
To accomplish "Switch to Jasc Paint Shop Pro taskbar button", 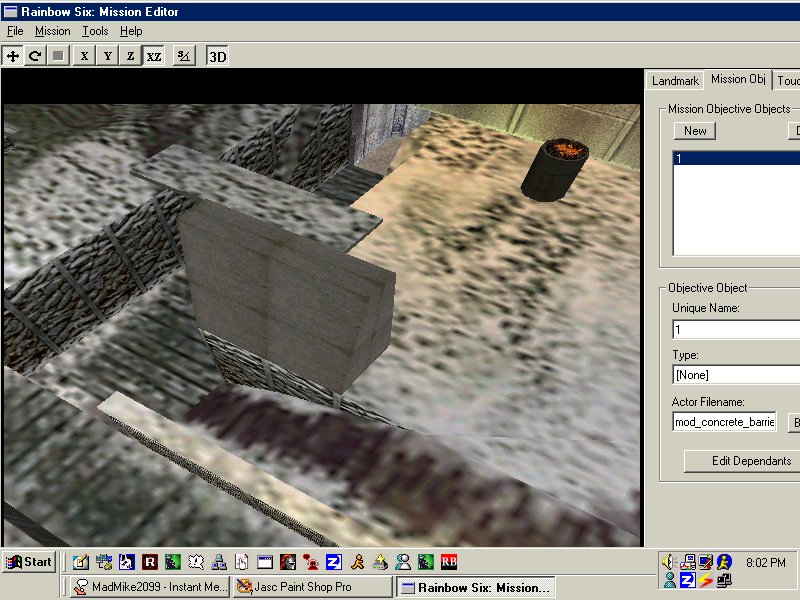I will pyautogui.click(x=311, y=587).
